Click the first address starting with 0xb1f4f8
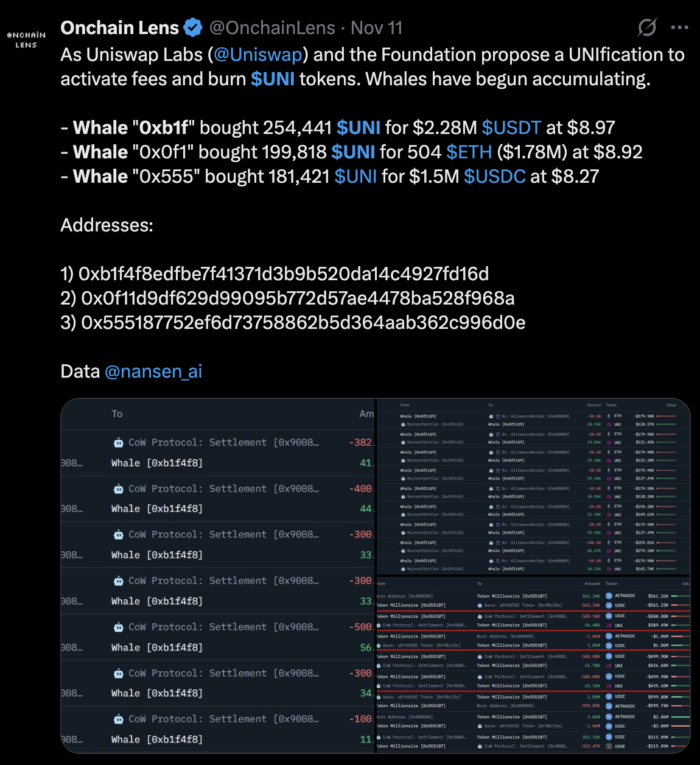This screenshot has height=765, width=700. coord(284,274)
